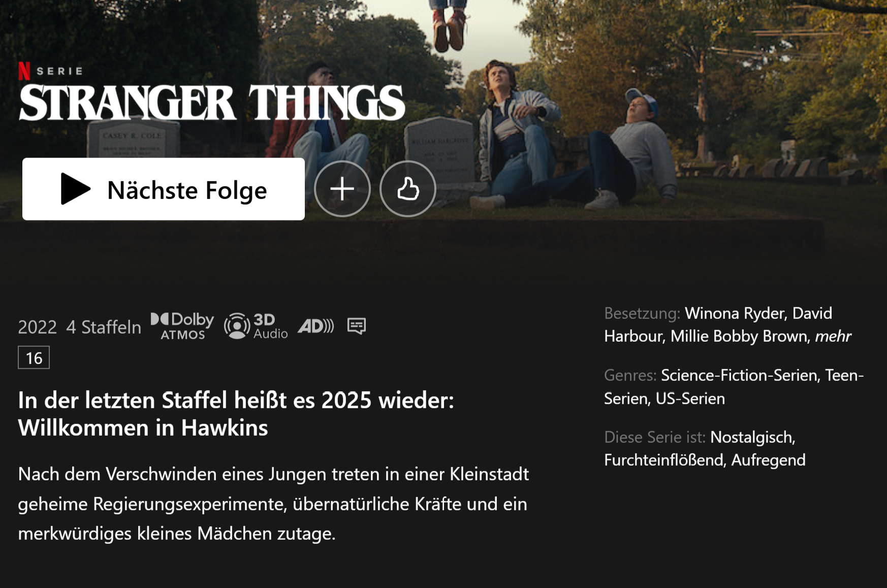Browse the Teen-Serien genre
This screenshot has height=588, width=887.
tap(734, 387)
